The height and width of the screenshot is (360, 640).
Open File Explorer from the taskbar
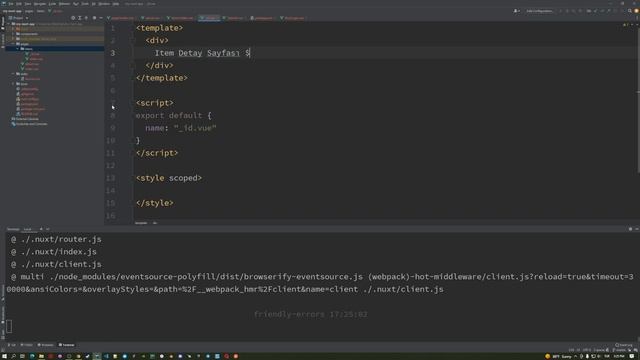click(41, 356)
